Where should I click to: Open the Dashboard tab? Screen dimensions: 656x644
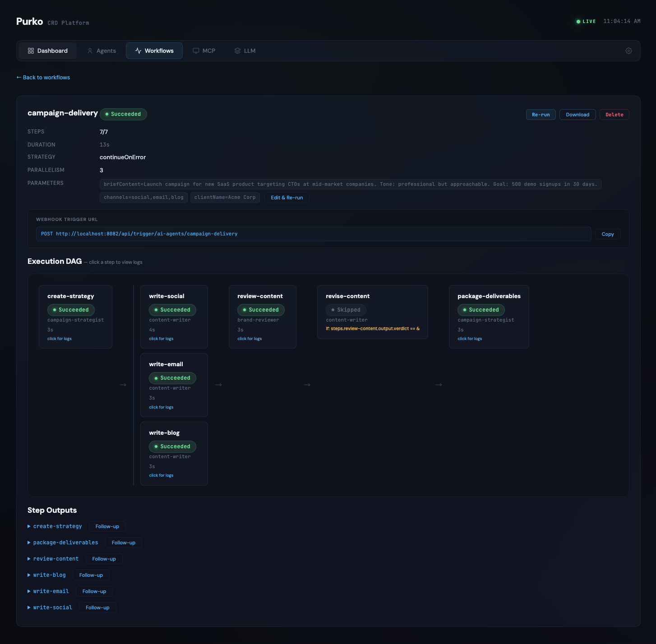(x=48, y=51)
